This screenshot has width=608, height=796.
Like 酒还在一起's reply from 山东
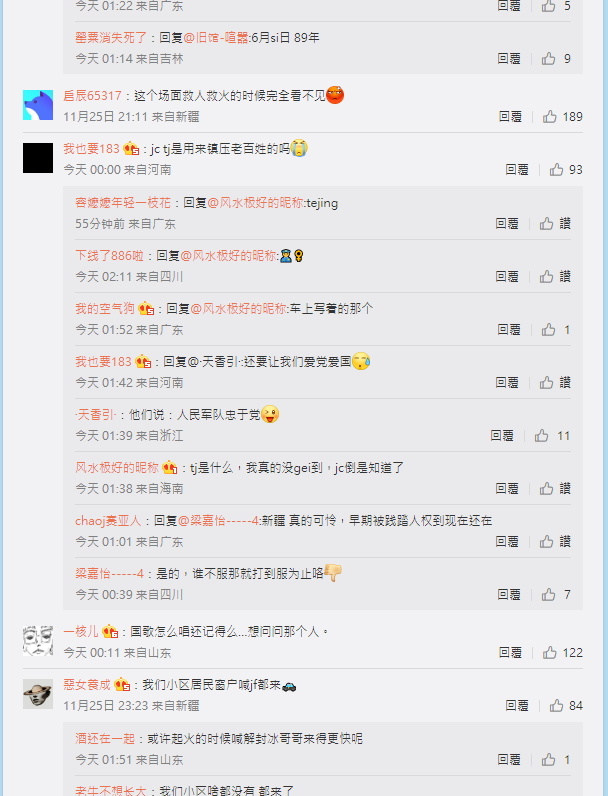pos(548,759)
